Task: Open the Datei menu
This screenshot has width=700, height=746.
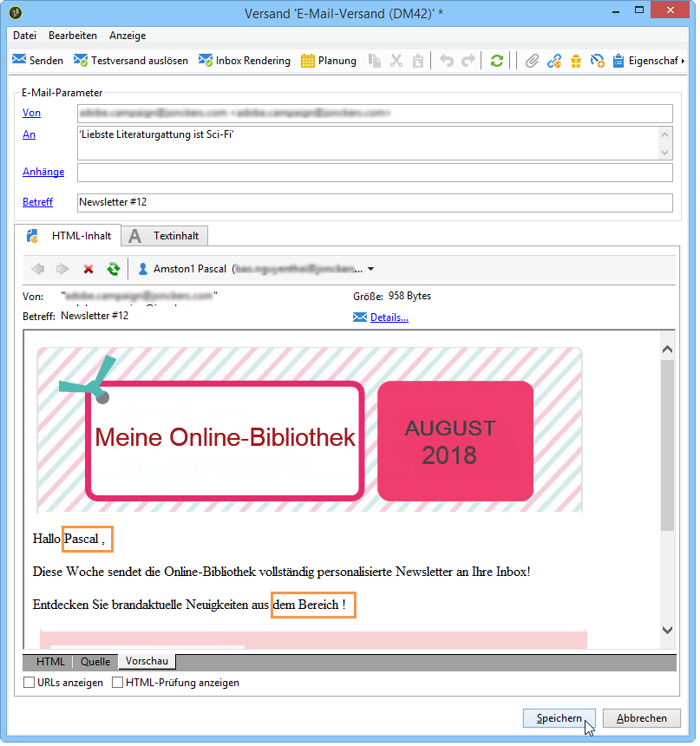Action: click(25, 36)
